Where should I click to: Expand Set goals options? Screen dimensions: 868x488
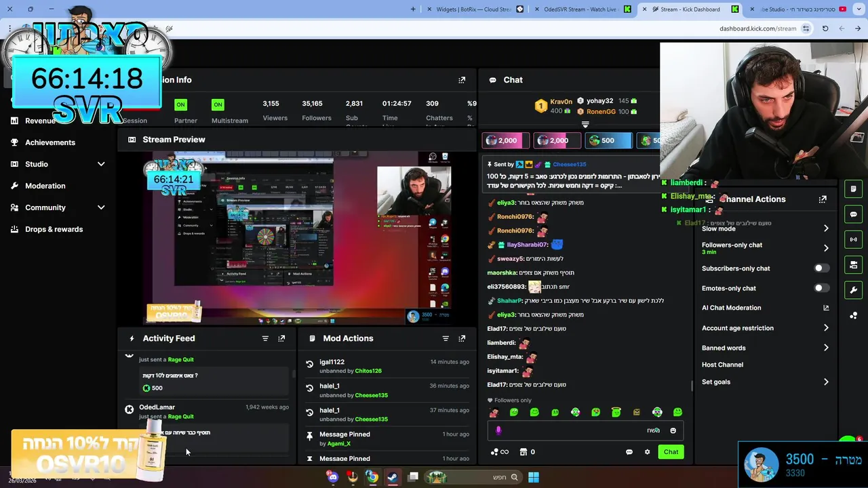826,382
